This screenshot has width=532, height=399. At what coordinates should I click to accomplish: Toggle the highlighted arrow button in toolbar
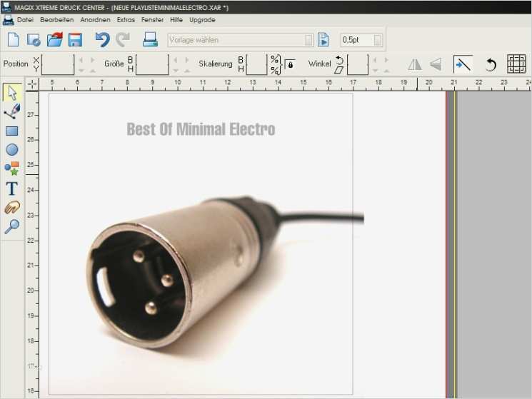coord(463,64)
